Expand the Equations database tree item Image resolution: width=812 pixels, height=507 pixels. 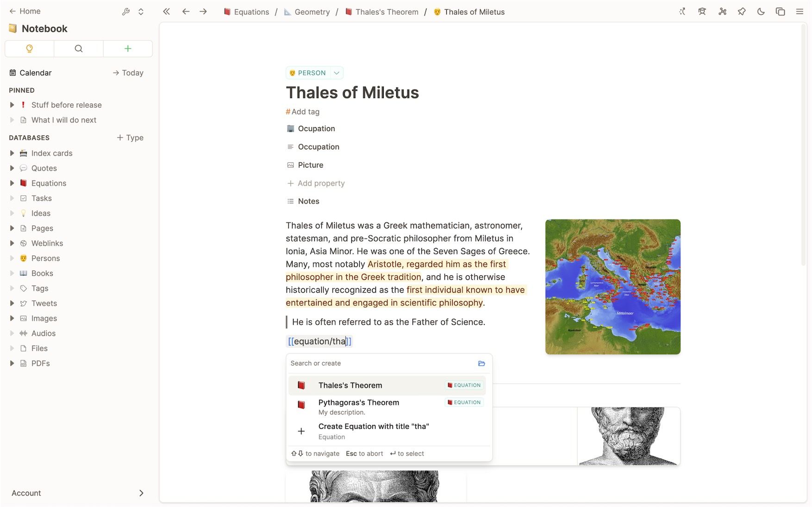[12, 183]
